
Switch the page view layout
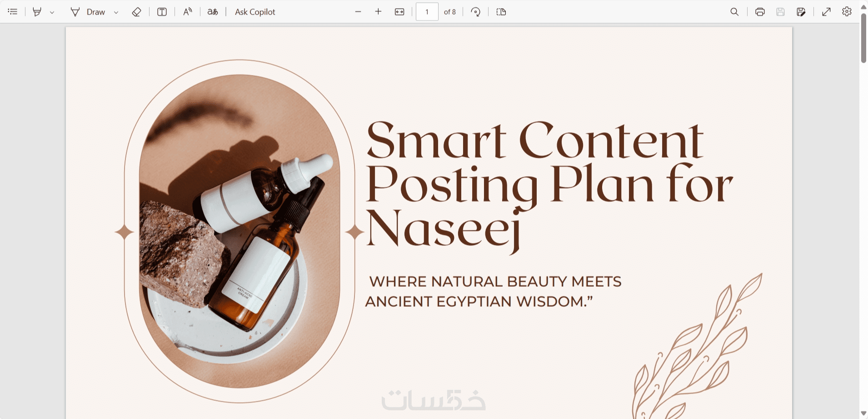pyautogui.click(x=501, y=12)
